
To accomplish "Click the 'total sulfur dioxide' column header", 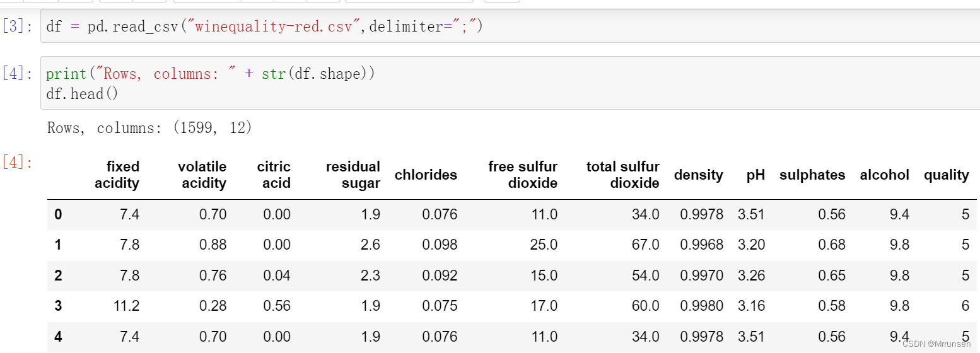I will (x=623, y=175).
